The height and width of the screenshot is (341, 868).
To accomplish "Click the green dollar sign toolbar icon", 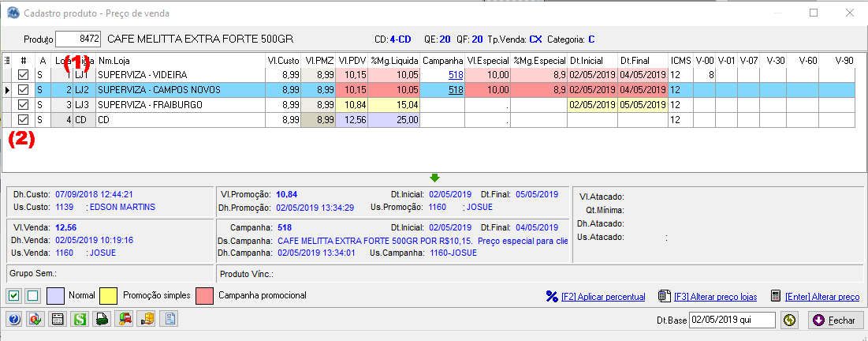I will [x=79, y=320].
